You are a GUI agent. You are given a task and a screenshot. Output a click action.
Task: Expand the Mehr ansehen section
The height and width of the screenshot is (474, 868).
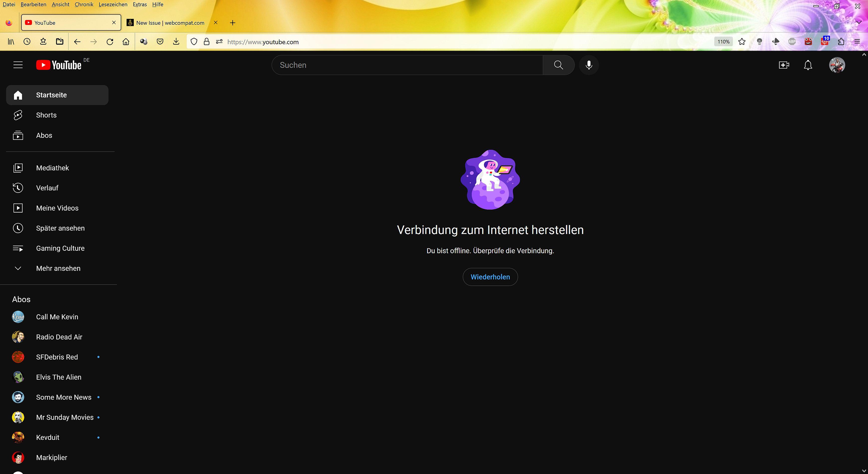coord(58,268)
